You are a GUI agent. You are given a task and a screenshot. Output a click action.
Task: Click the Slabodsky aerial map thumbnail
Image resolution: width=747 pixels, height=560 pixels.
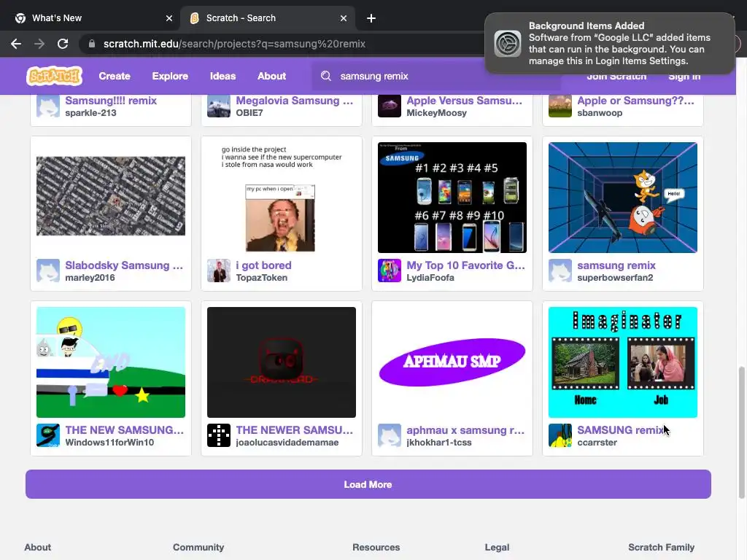(x=111, y=196)
